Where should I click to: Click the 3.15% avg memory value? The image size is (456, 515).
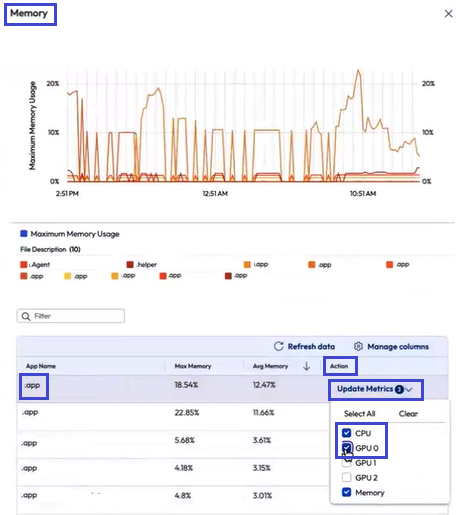262,468
